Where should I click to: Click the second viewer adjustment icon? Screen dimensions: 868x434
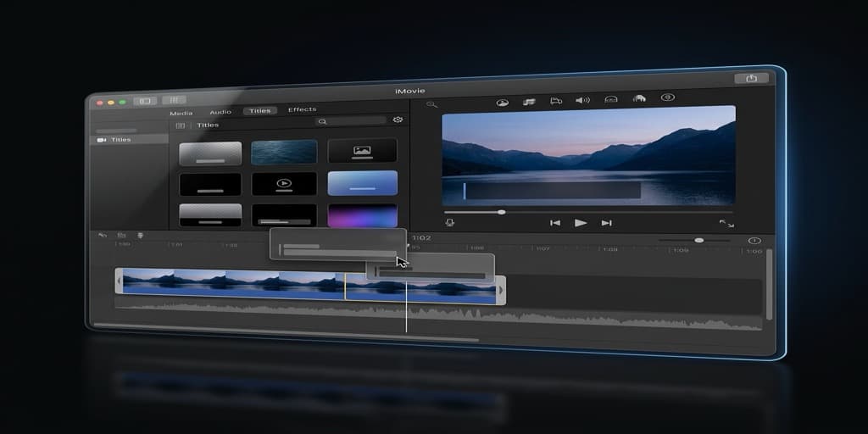coord(529,102)
